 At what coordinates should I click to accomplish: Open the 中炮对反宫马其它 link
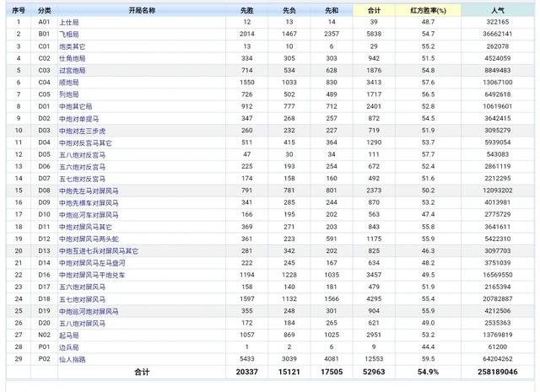tap(85, 142)
